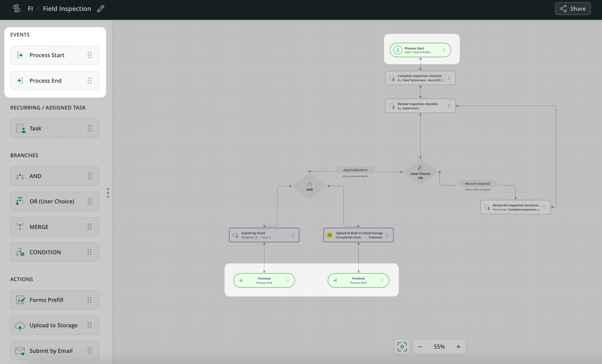Click the Process Start icon in Events panel
The width and height of the screenshot is (602, 364).
point(20,55)
